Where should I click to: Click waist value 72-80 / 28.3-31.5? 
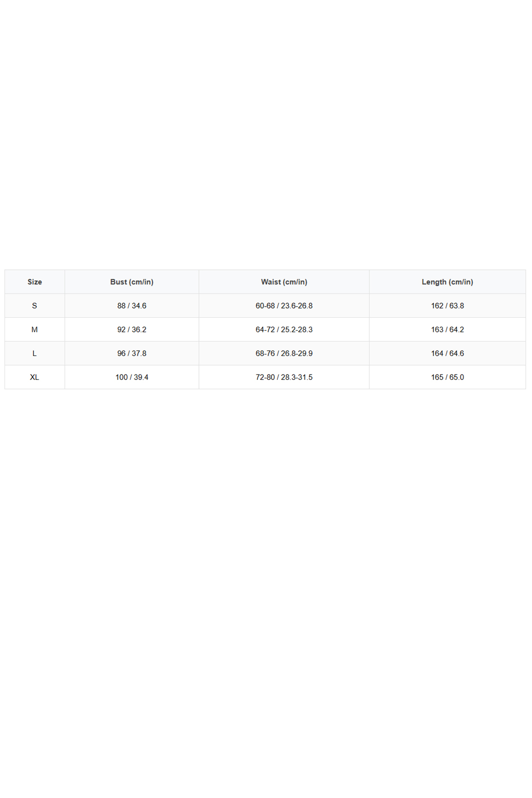click(284, 377)
